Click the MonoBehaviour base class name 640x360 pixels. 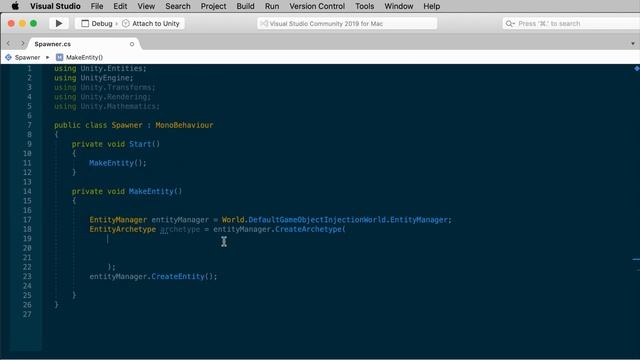click(184, 125)
